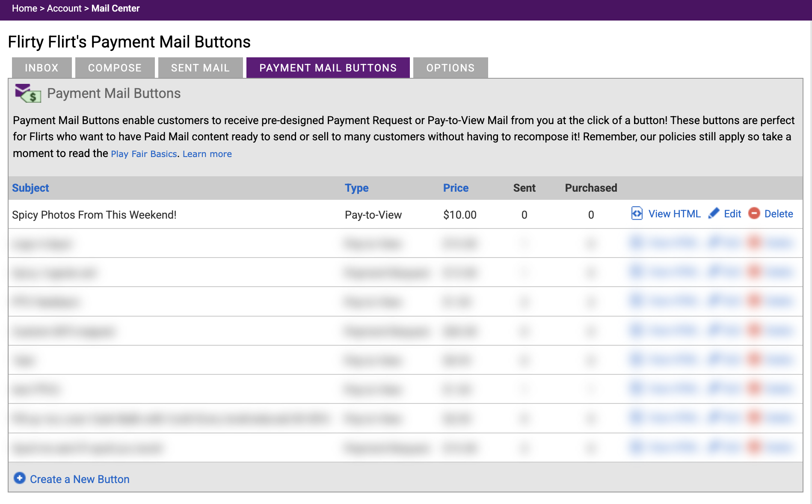Click the 'Sent' column header

[524, 188]
